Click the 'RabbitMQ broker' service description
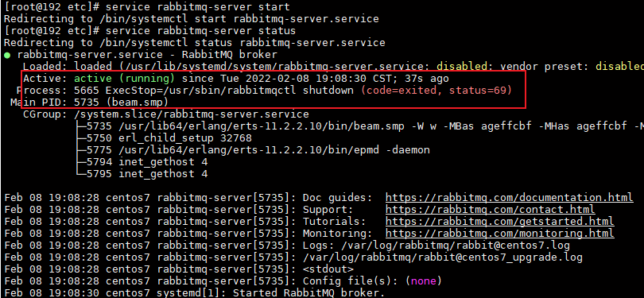 229,55
